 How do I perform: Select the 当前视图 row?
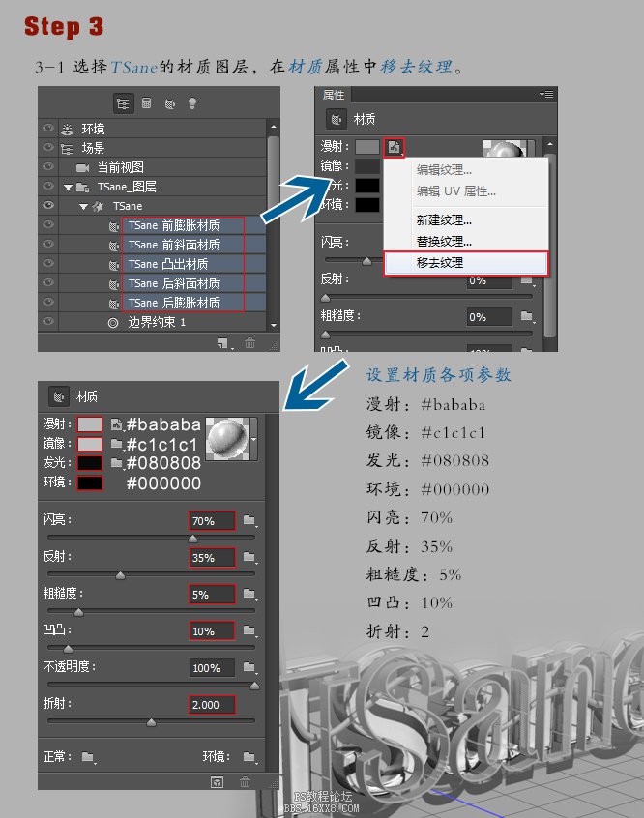[161, 167]
